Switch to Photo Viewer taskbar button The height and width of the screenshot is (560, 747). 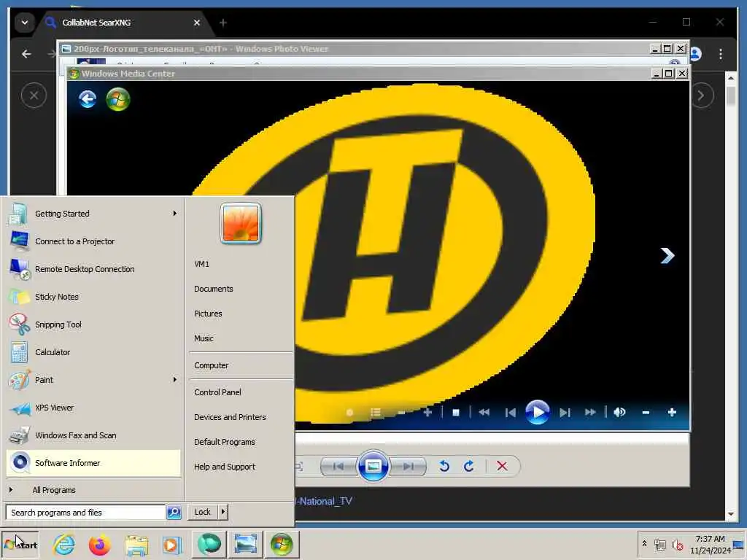tap(245, 544)
